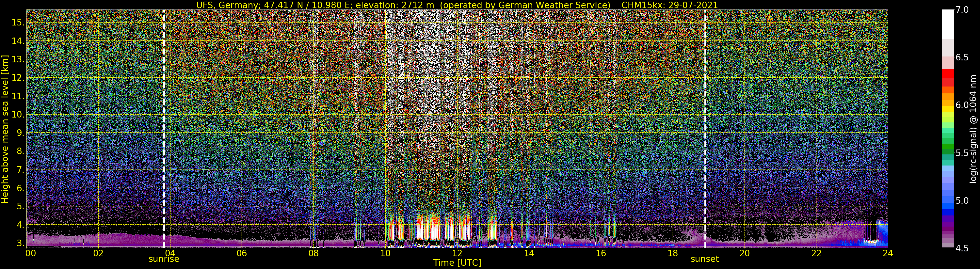Viewport: 980px width, 269px height.
Task: Click the '10' time axis tick label
Action: coord(385,253)
